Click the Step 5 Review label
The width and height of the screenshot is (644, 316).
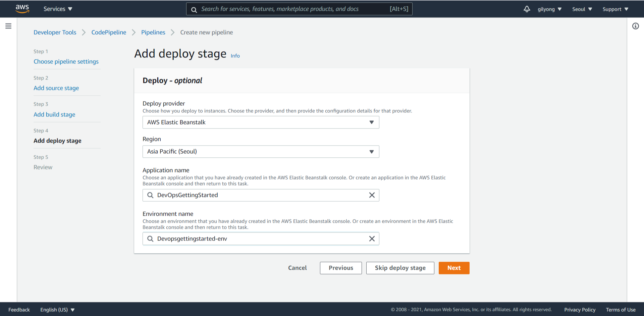click(x=43, y=167)
